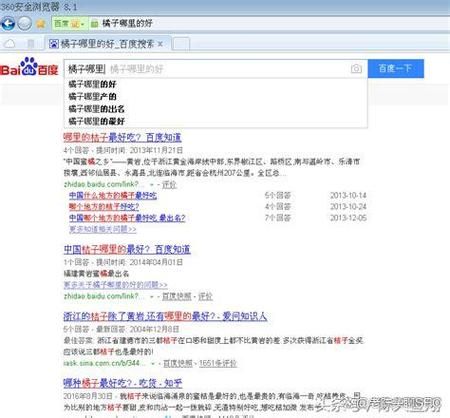Click the 百度一下 search button
This screenshot has width=450, height=418.
tap(396, 69)
